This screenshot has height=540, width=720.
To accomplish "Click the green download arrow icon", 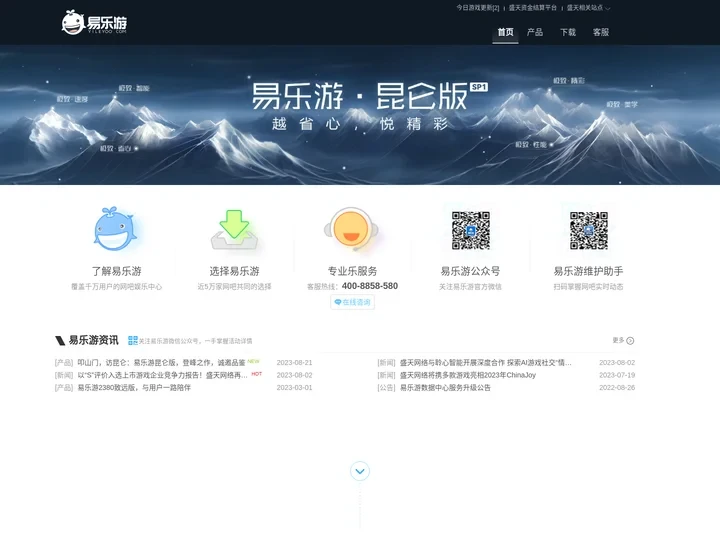I will [x=234, y=230].
